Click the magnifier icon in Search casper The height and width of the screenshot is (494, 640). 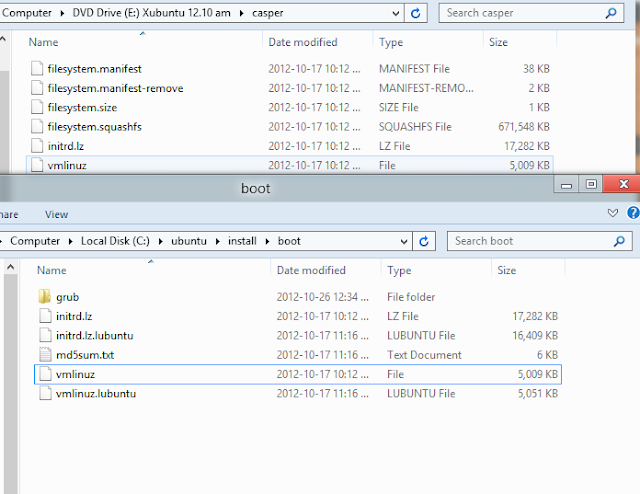[x=611, y=13]
